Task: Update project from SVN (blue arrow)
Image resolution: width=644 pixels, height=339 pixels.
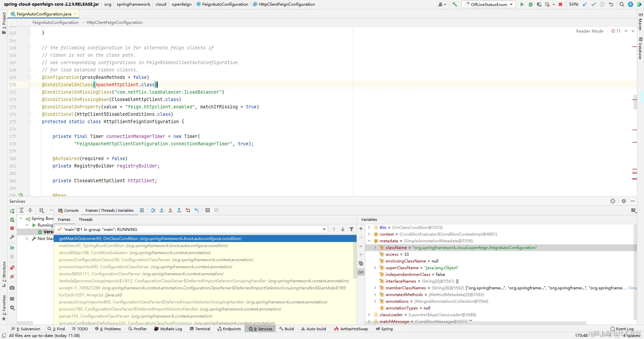Action: pyautogui.click(x=585, y=4)
